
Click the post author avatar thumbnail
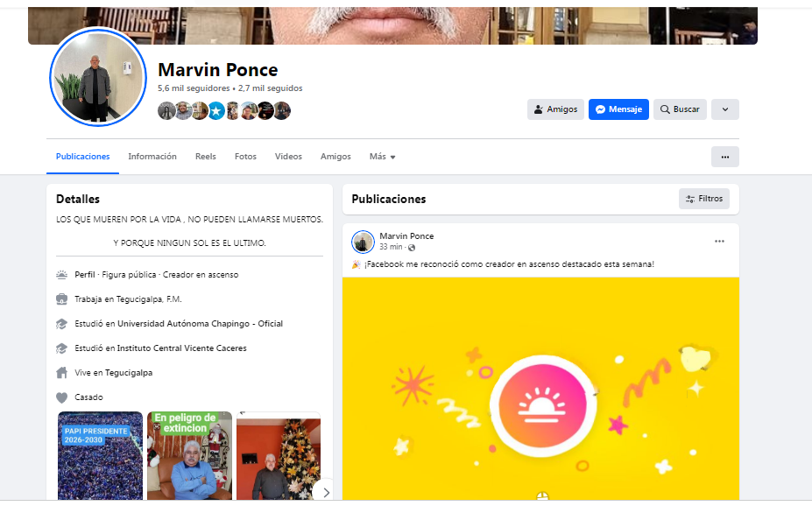tap(363, 242)
